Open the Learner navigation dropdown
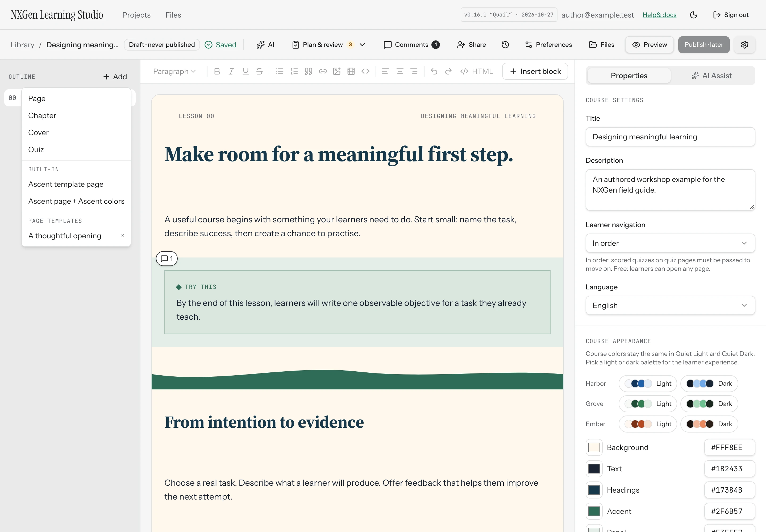Screen dimensions: 766x532 tap(670, 243)
